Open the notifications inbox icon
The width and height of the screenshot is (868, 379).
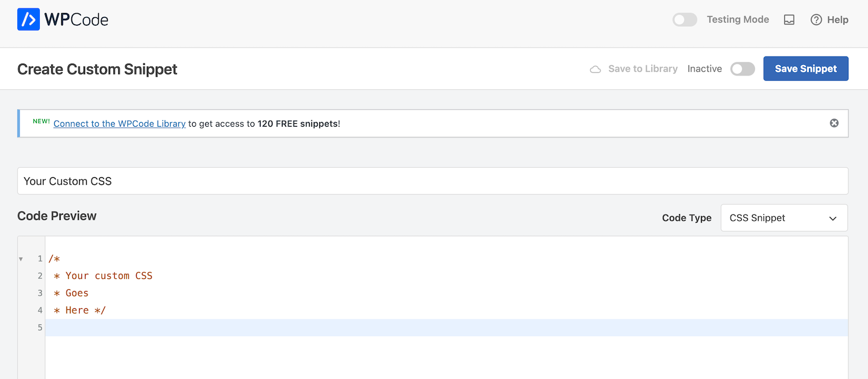click(789, 19)
